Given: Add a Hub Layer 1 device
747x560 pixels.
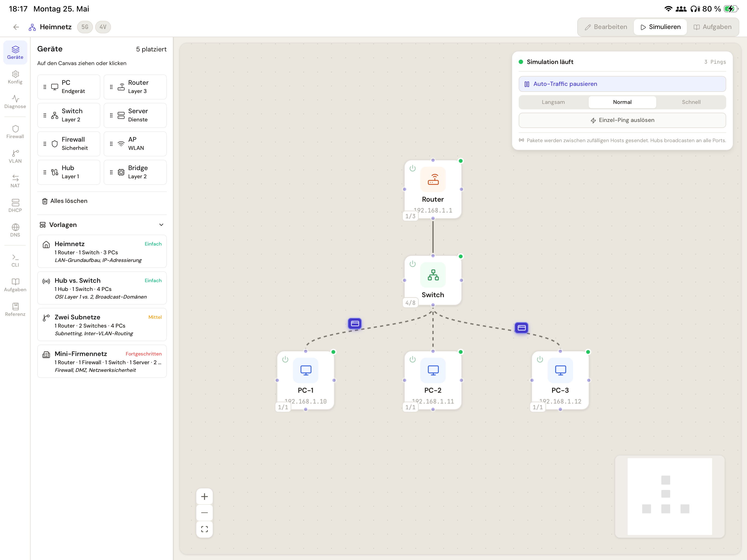Looking at the screenshot, I should click(x=69, y=172).
